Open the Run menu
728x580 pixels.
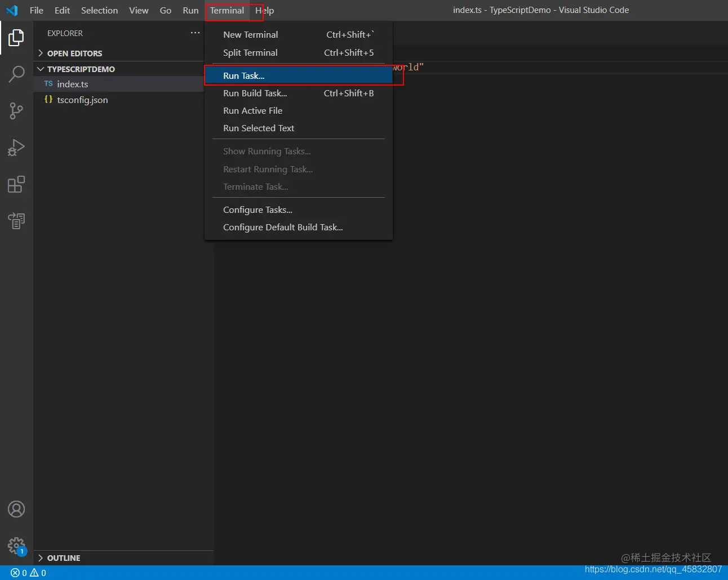[190, 10]
